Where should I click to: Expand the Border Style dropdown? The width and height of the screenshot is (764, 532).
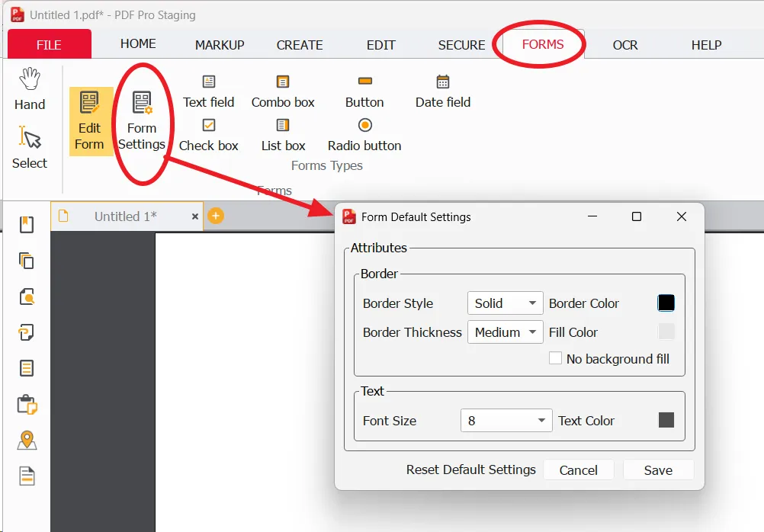tap(506, 303)
